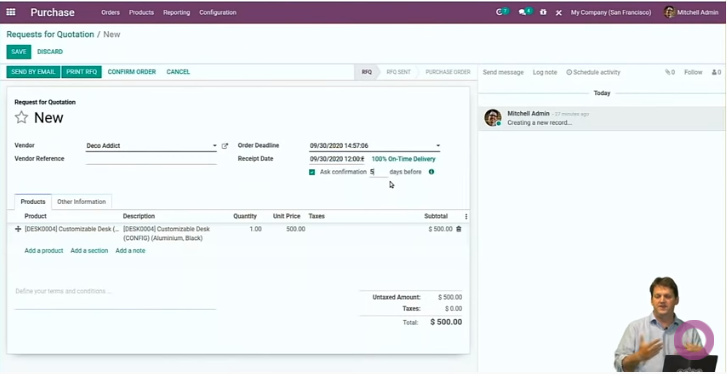Click the debug bug icon in navbar

(x=543, y=13)
